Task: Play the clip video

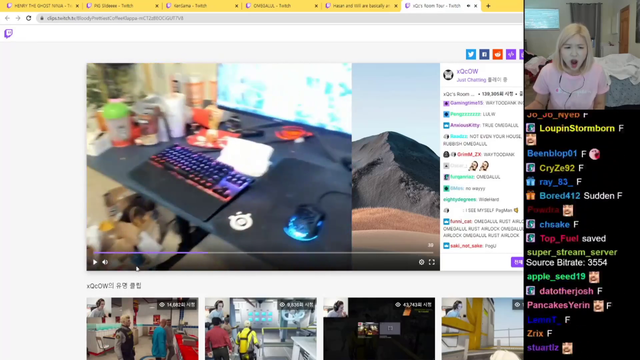Action: (x=95, y=262)
